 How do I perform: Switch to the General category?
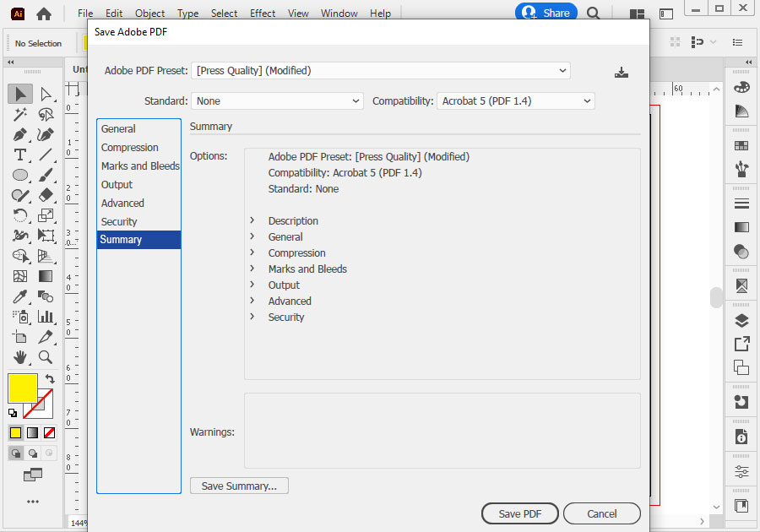[x=138, y=129]
